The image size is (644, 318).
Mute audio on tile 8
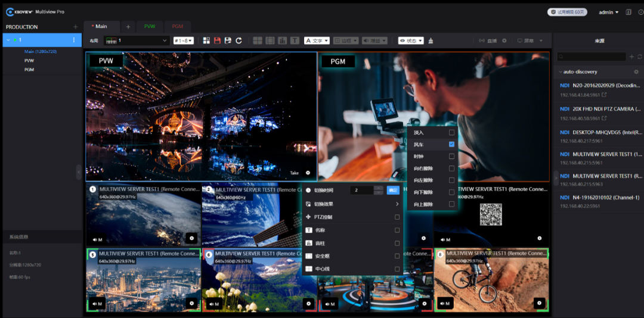(445, 303)
